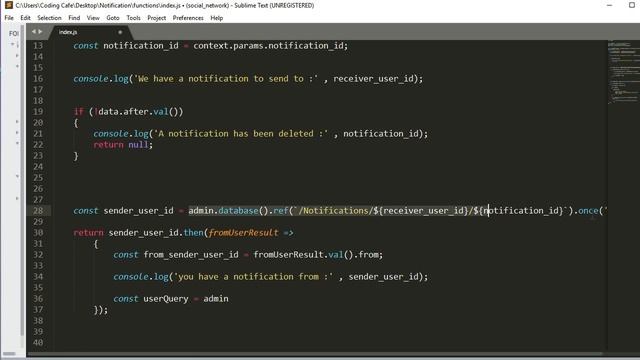Viewport: 640px width, 360px height.
Task: Click closing '});' on line 37
Action: point(101,310)
